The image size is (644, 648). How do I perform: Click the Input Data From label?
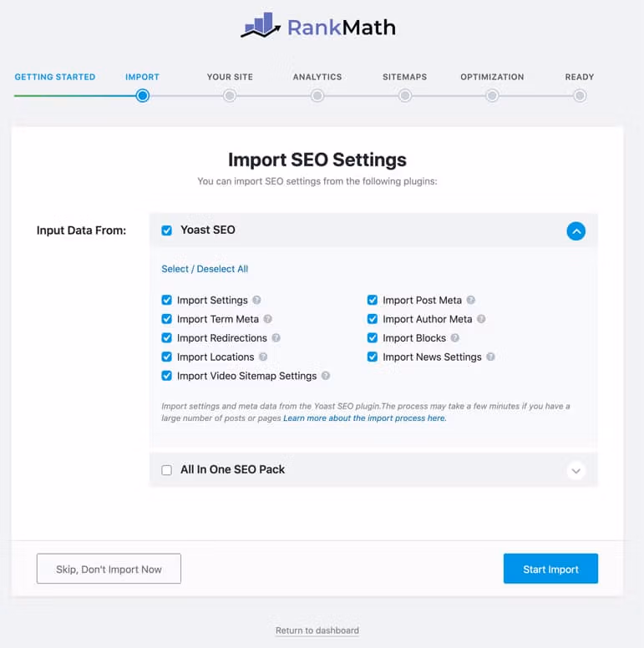[x=81, y=230]
